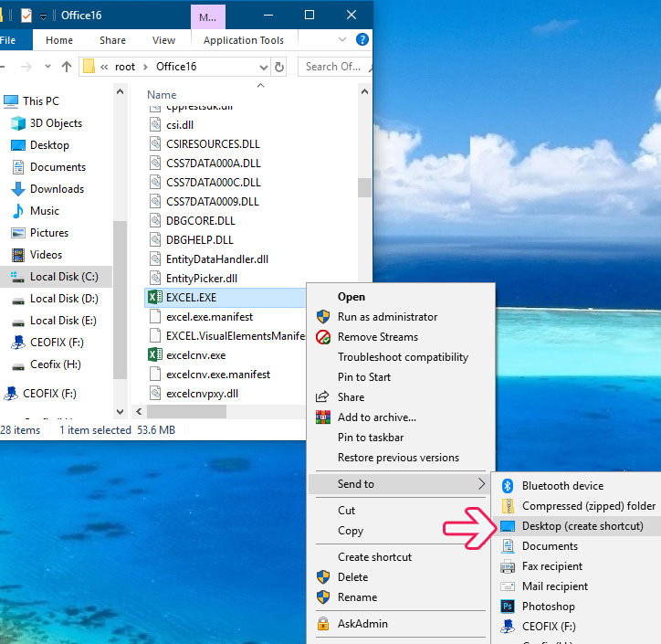Viewport: 661px width, 644px height.
Task: Click the zipped folder icon in Send to
Action: (x=508, y=506)
